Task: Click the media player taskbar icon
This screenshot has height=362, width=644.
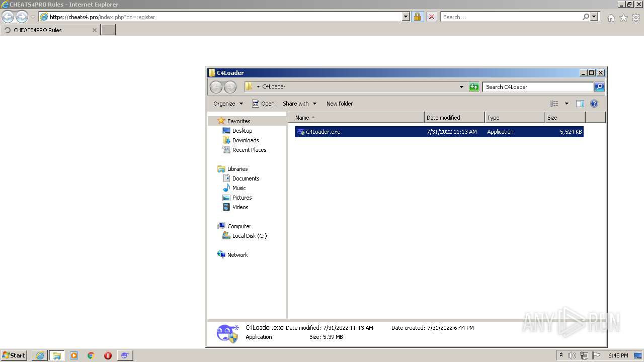Action: [74, 355]
